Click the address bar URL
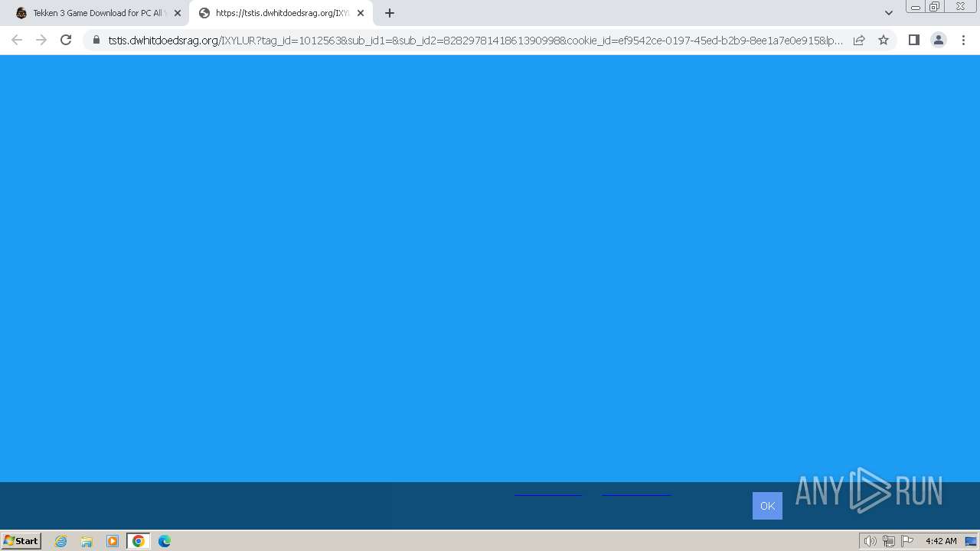Screen dimensions: 980x551 tap(475, 40)
